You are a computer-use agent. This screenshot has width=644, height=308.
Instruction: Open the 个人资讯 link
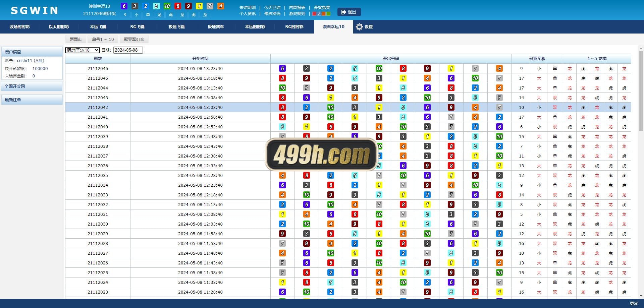click(x=248, y=14)
